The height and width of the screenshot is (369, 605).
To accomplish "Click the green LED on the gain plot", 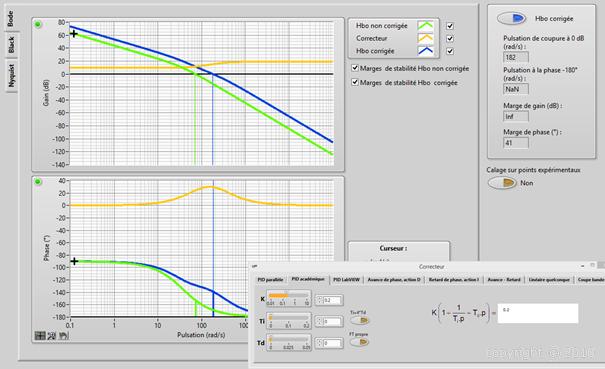I will [38, 25].
